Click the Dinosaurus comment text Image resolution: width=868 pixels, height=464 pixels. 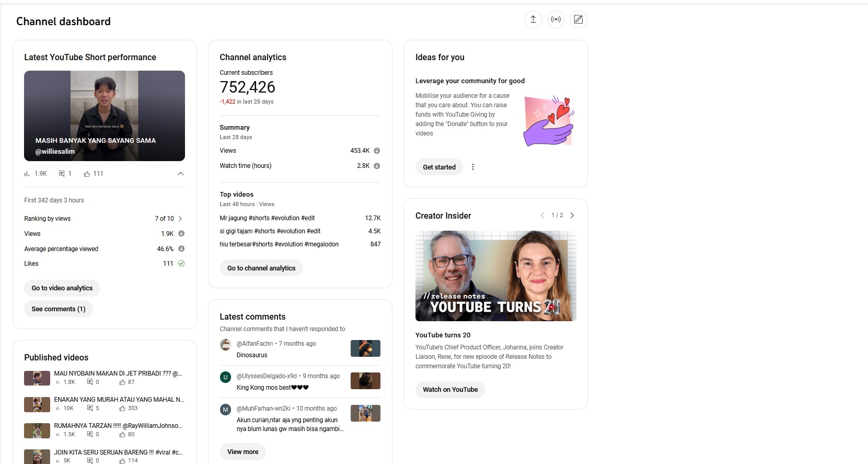[252, 355]
